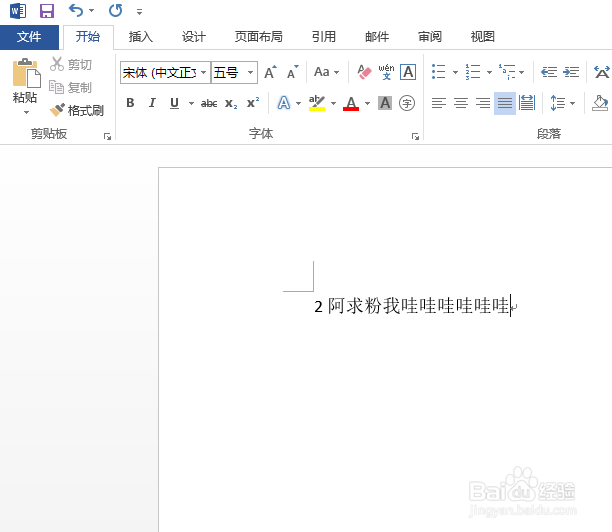Open font color dropdown arrow
This screenshot has width=612, height=532.
[x=368, y=103]
